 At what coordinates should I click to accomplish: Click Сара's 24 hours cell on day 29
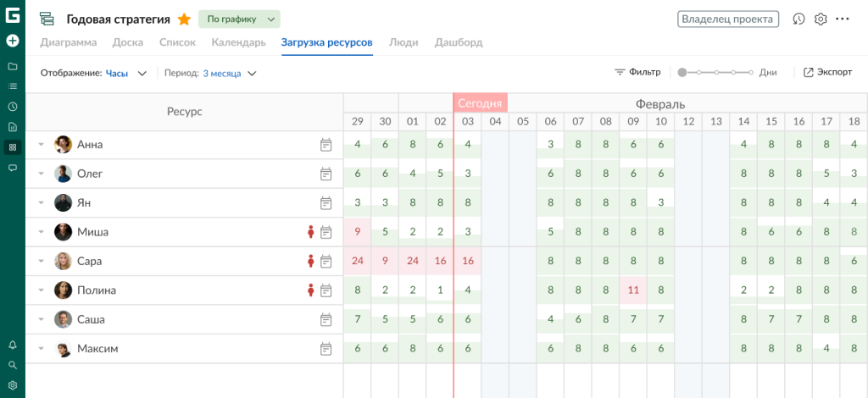pyautogui.click(x=357, y=261)
